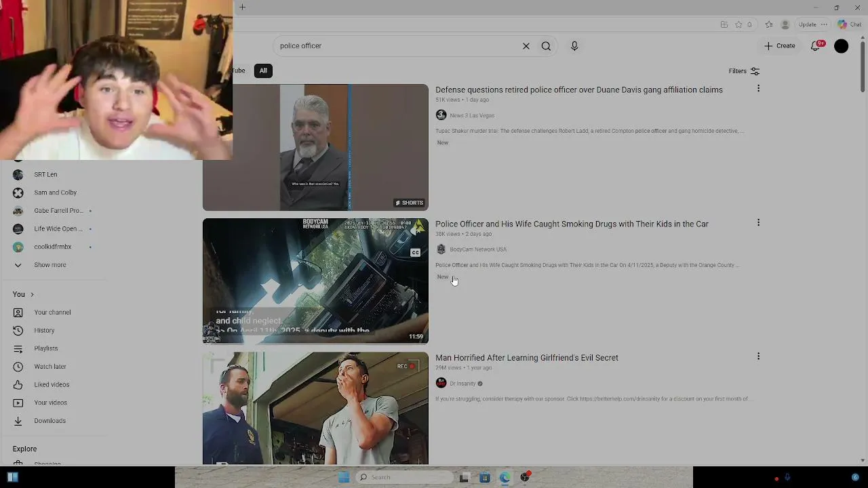Open options for Duane Davis video
Image resolution: width=868 pixels, height=488 pixels.
[x=758, y=89]
